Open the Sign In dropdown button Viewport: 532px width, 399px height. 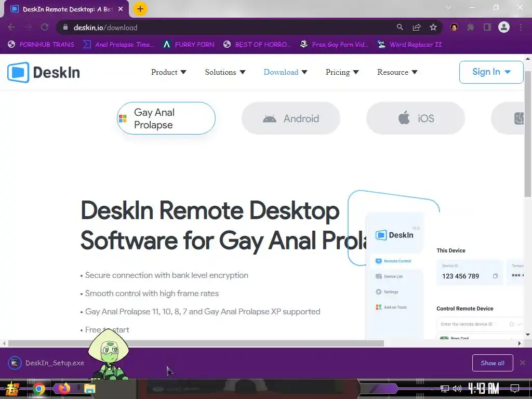coord(491,72)
